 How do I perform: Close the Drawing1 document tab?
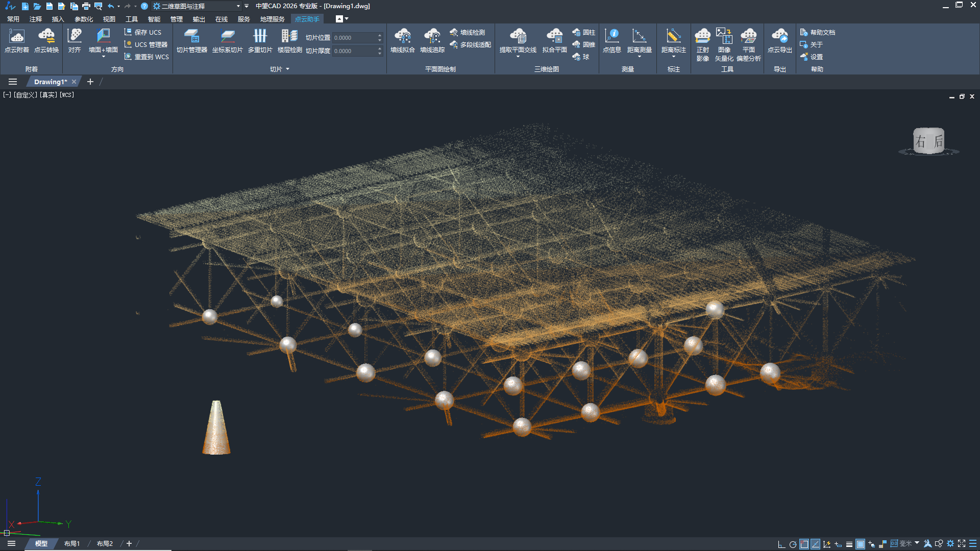pos(74,82)
